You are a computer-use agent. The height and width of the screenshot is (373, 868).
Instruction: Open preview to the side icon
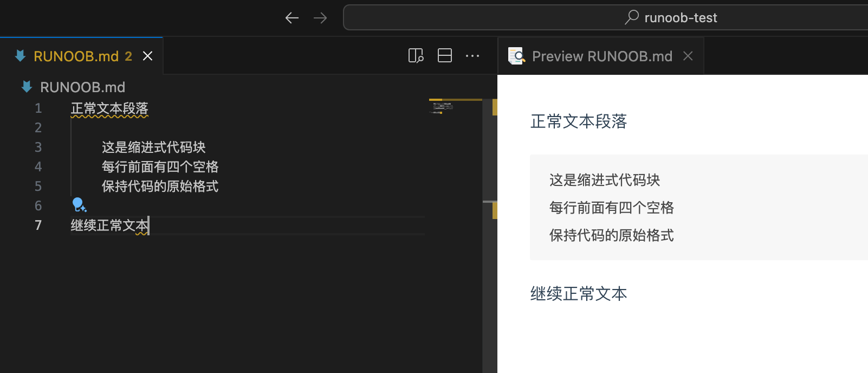pyautogui.click(x=416, y=56)
